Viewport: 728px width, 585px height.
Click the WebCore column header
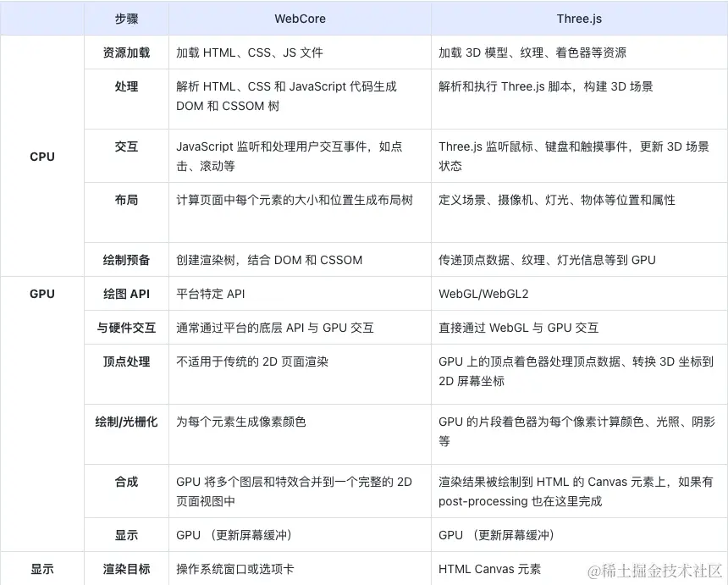300,19
